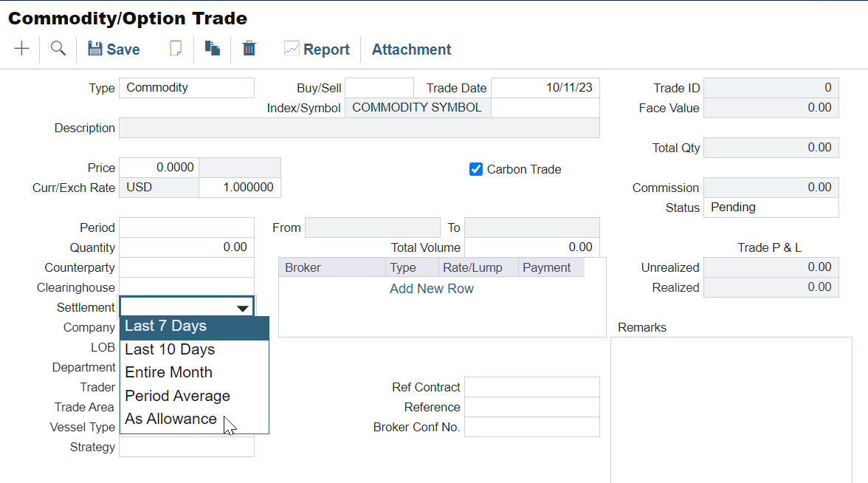Copy the trade using the duplicate icon
868x483 pixels.
click(x=213, y=49)
